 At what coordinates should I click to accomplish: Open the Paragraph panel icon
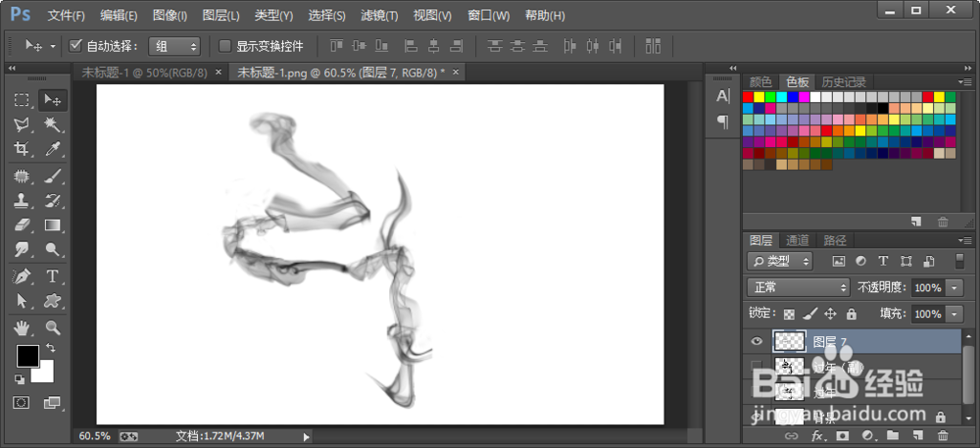(x=723, y=122)
